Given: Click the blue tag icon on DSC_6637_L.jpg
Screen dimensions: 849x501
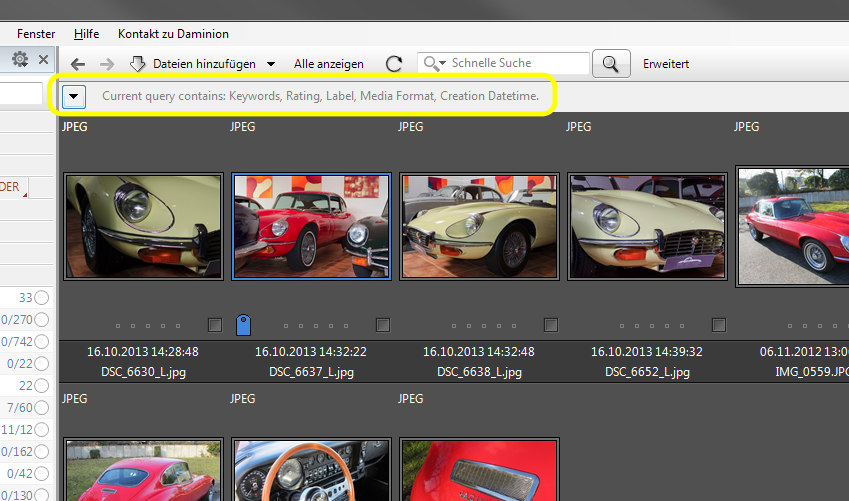Looking at the screenshot, I should coord(243,325).
